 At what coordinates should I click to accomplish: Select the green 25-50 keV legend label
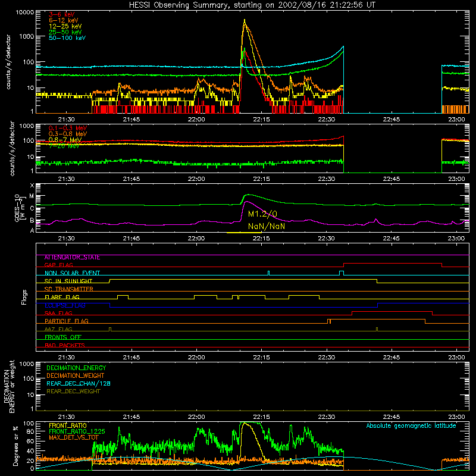65,32
